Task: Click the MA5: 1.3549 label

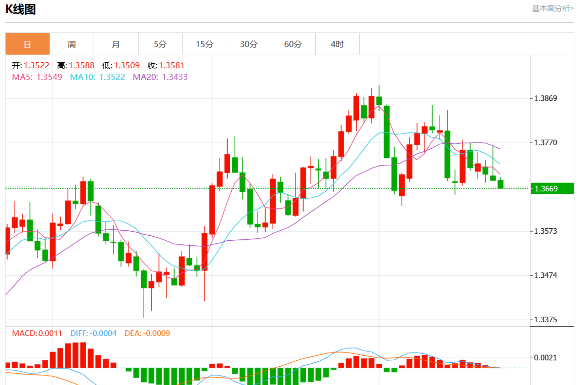Action: pos(37,77)
